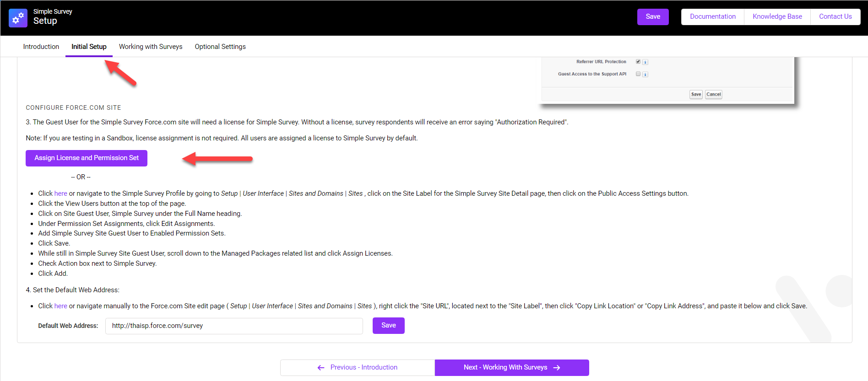Click the CONFIGURE FORCE.COM SITE heading

(73, 108)
